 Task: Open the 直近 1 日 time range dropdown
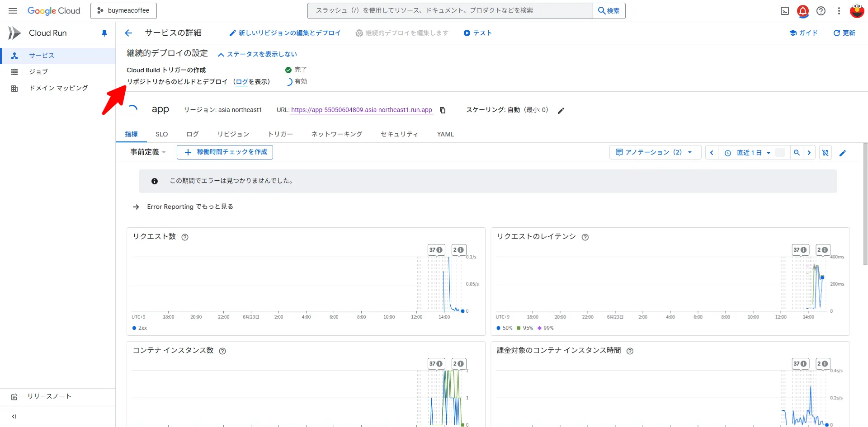[747, 153]
